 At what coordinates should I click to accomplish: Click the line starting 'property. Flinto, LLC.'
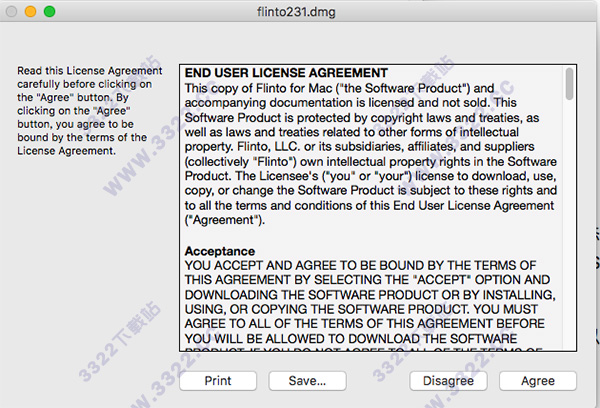tap(360, 147)
